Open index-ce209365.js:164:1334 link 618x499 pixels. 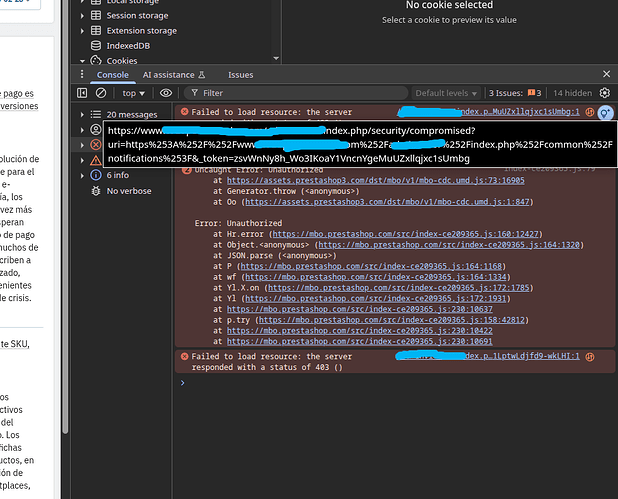coord(376,277)
